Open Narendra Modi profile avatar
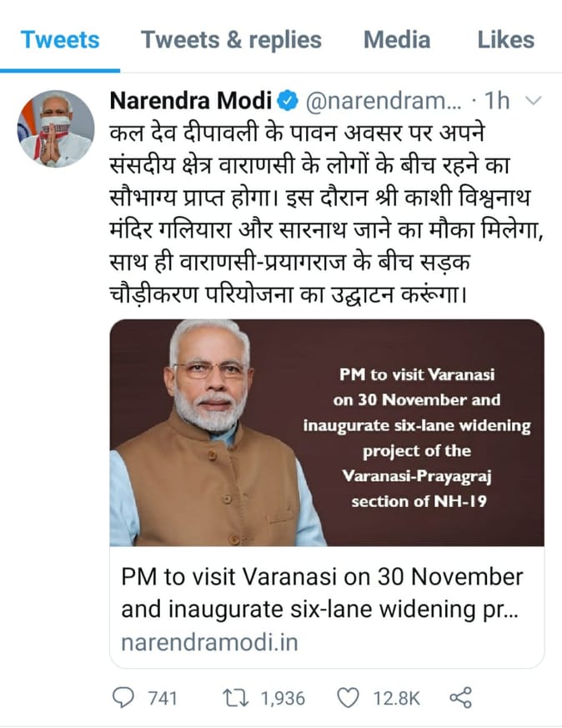The image size is (562, 728). pyautogui.click(x=56, y=128)
